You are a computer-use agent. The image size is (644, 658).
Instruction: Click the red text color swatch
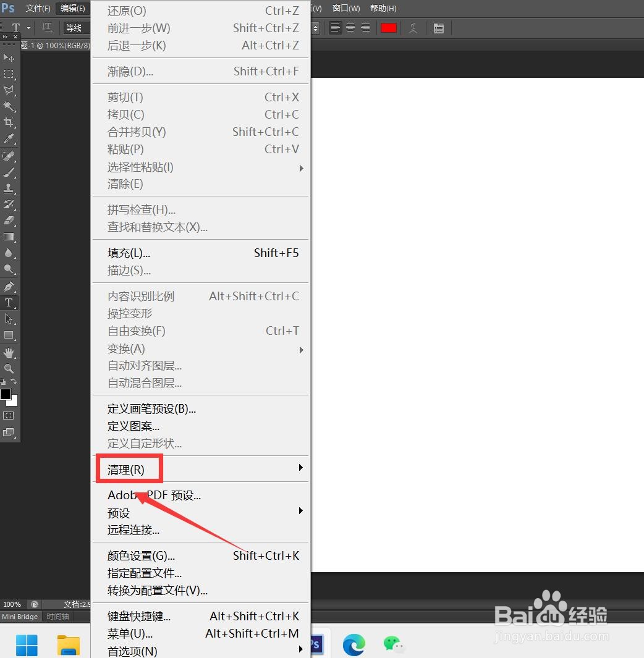(388, 28)
